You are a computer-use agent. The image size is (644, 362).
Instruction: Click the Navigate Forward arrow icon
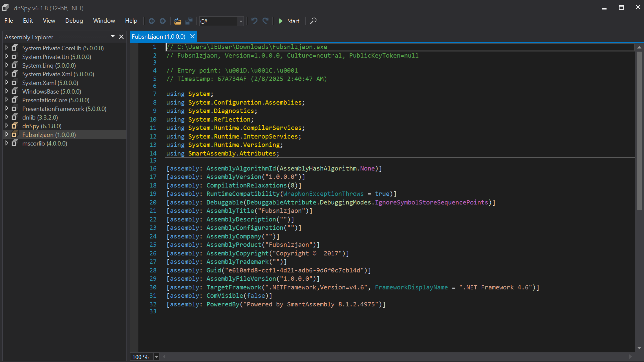point(163,21)
